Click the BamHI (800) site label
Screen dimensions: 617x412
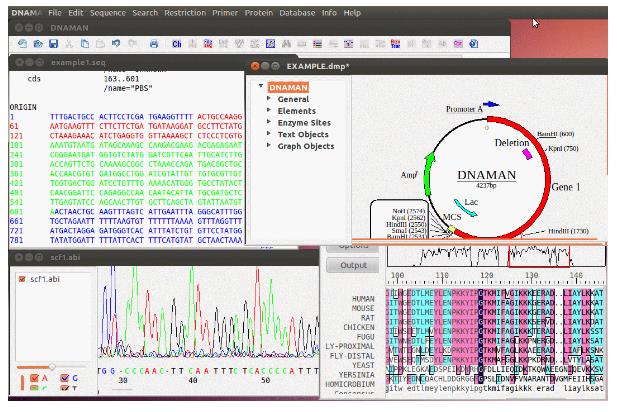click(x=556, y=134)
